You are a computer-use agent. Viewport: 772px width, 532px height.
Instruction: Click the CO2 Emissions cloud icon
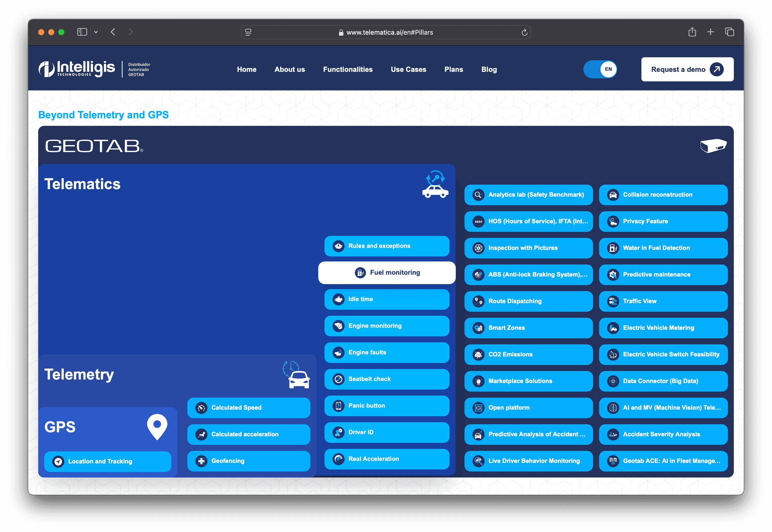click(x=478, y=355)
